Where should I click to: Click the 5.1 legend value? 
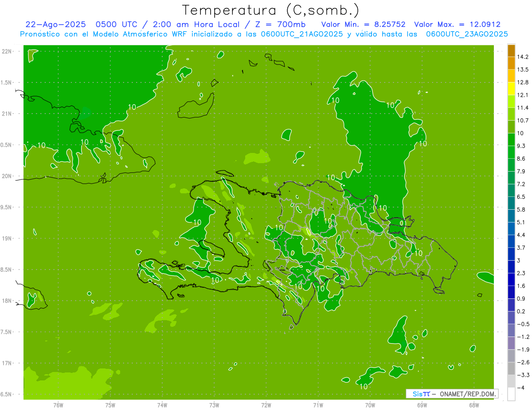click(x=521, y=222)
